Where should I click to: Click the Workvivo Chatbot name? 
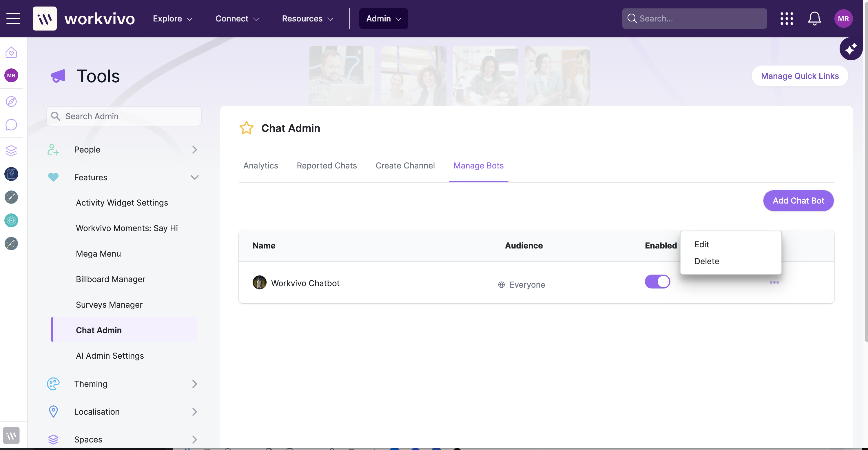coord(305,283)
